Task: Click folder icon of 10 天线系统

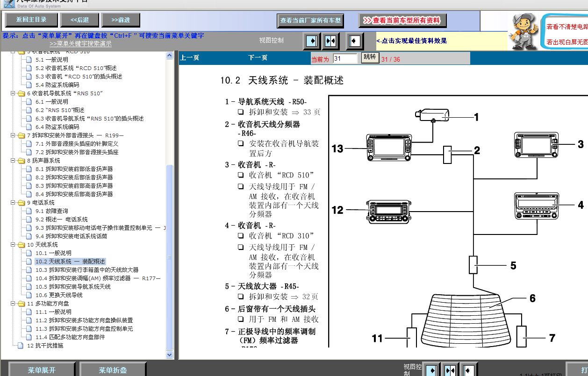Action: [x=21, y=245]
